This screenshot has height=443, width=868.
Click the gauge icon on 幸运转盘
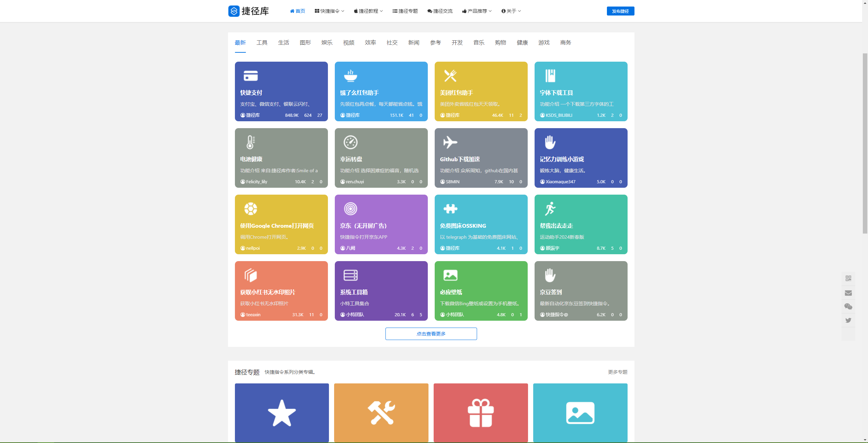(x=350, y=142)
